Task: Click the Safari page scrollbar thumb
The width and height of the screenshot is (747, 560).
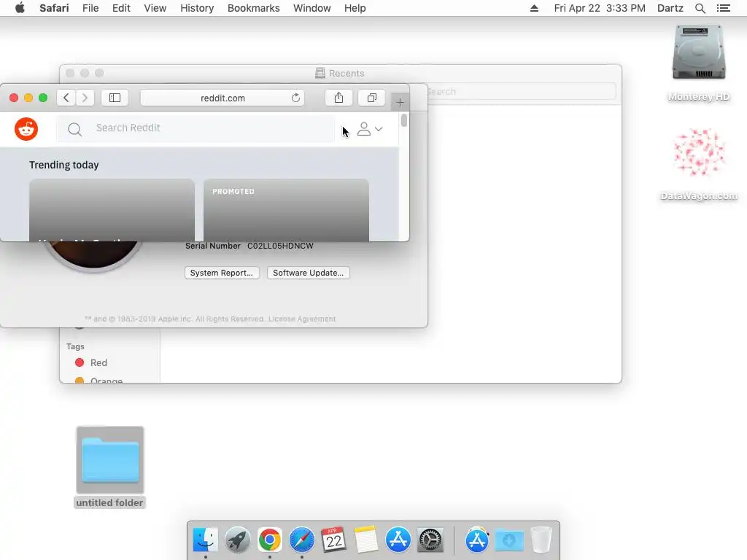Action: click(x=404, y=120)
